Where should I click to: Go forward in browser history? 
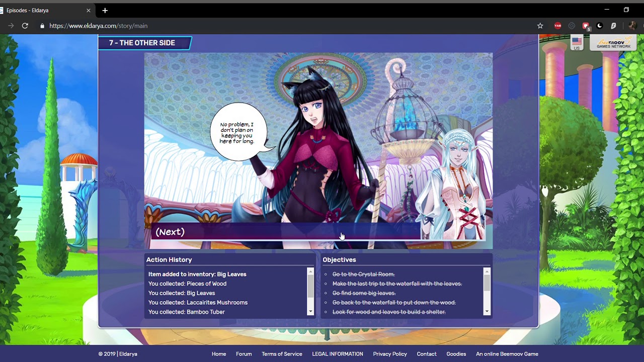click(x=11, y=26)
